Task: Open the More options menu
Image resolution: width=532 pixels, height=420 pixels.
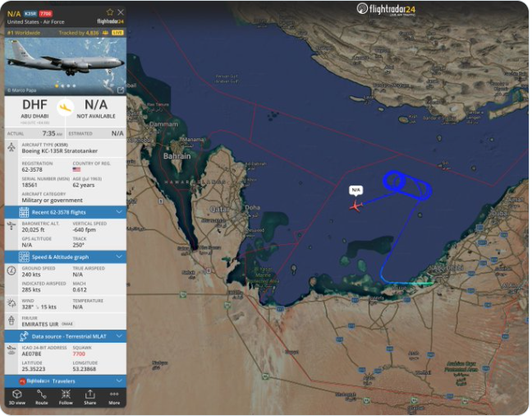Action: tap(114, 397)
